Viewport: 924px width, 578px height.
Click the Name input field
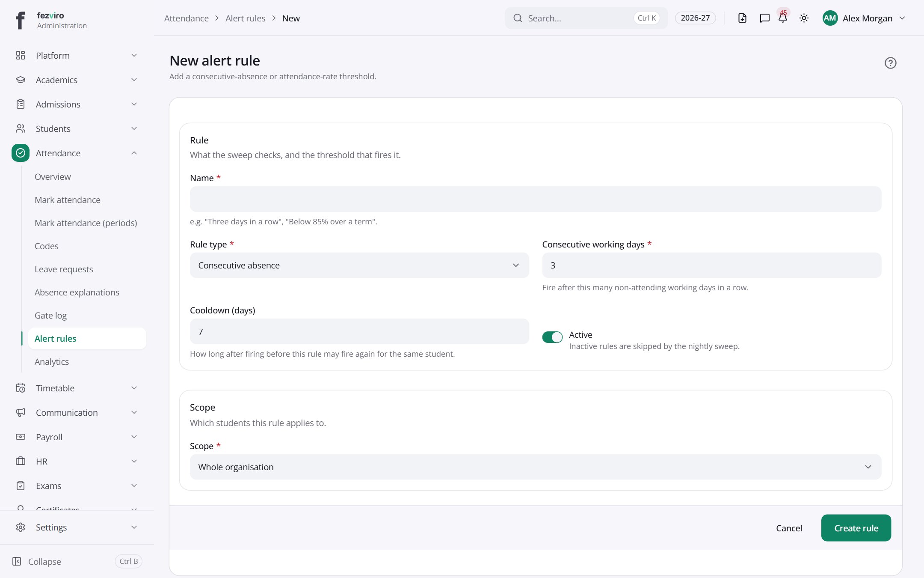[x=536, y=199]
